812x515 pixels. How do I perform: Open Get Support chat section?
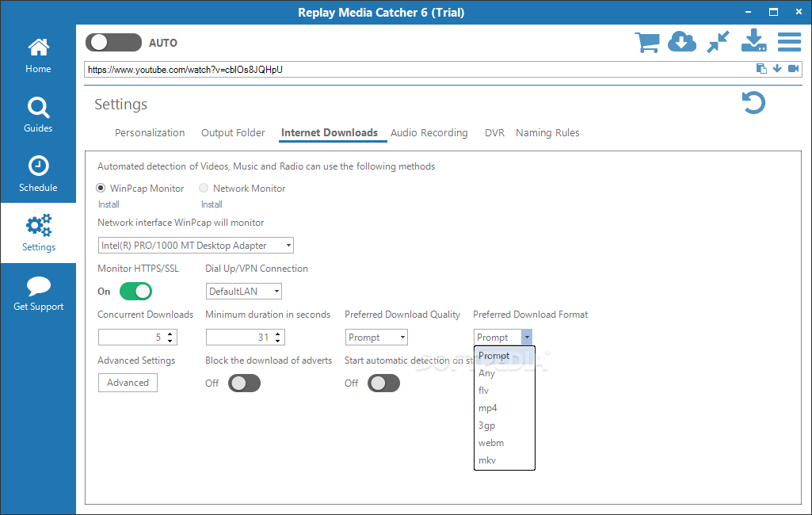[38, 293]
